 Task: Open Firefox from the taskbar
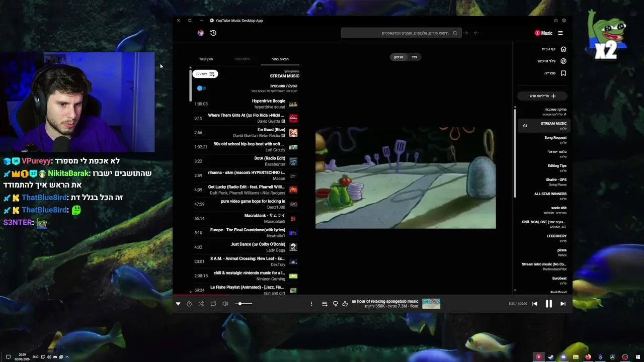(x=588, y=357)
